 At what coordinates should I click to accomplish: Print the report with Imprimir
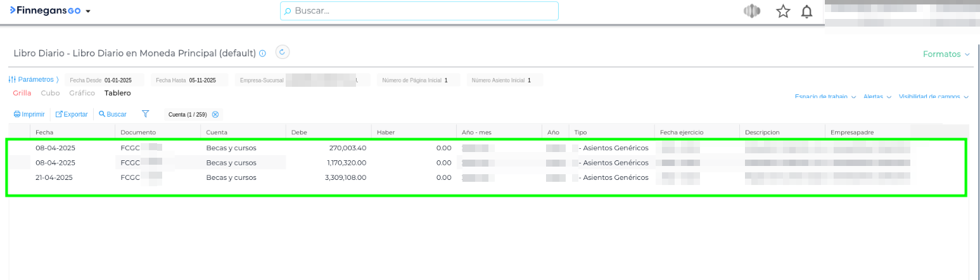tap(29, 114)
